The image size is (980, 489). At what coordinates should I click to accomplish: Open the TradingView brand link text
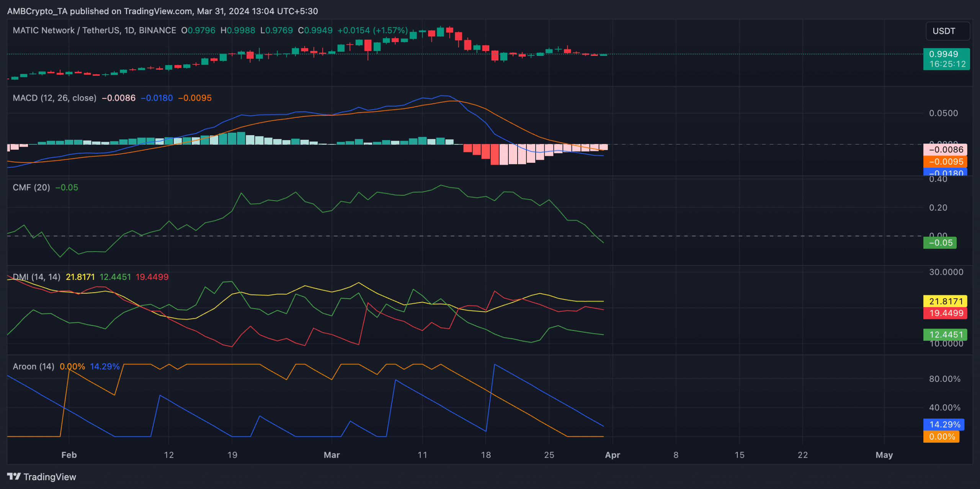(x=50, y=477)
